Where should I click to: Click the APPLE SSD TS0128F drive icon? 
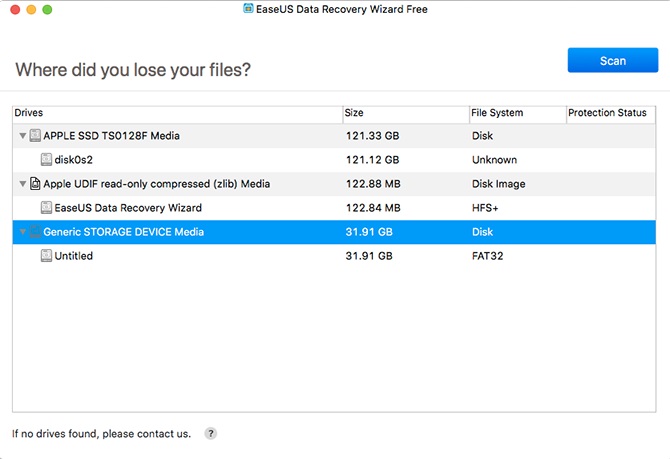pyautogui.click(x=35, y=135)
